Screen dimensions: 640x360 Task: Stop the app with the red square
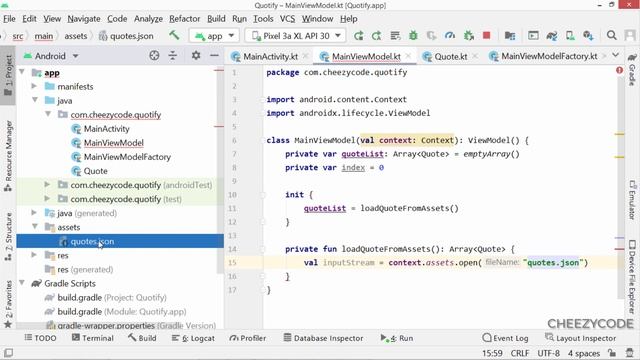(486, 36)
